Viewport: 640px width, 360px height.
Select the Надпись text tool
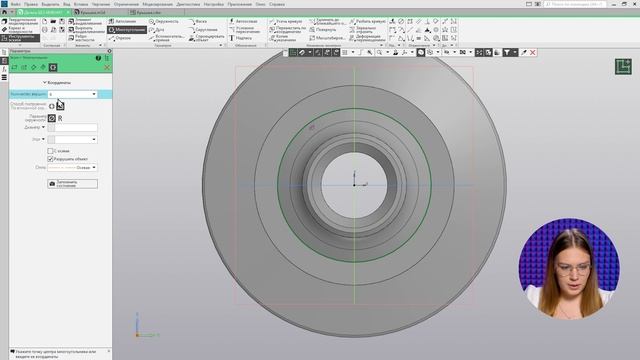click(x=240, y=38)
